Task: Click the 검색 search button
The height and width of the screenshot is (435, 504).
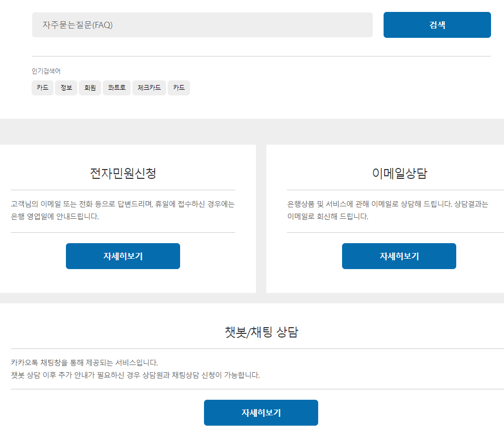Action: [437, 24]
